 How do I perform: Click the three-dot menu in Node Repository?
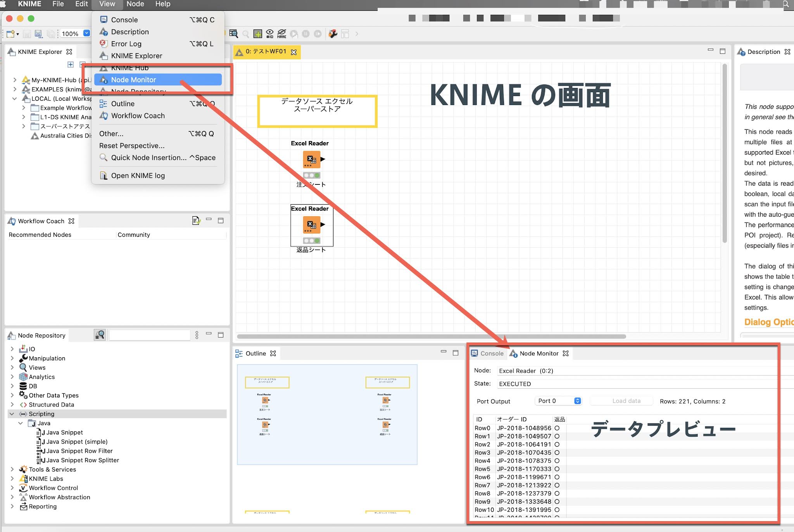point(197,335)
